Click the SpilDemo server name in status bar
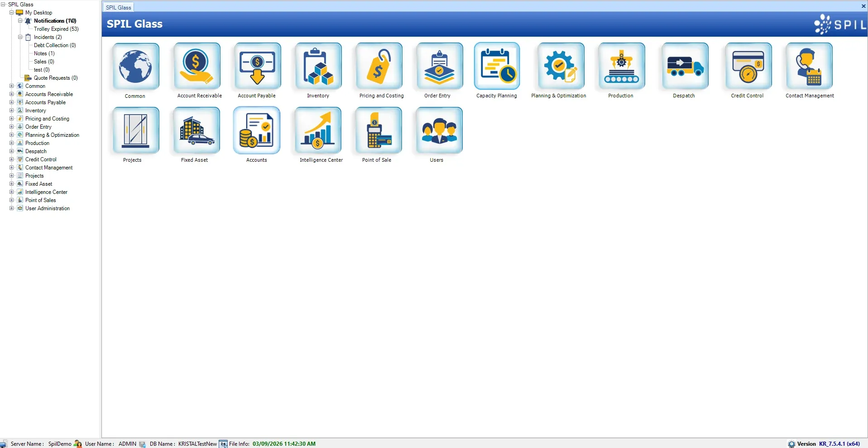This screenshot has height=448, width=868. click(x=60, y=444)
